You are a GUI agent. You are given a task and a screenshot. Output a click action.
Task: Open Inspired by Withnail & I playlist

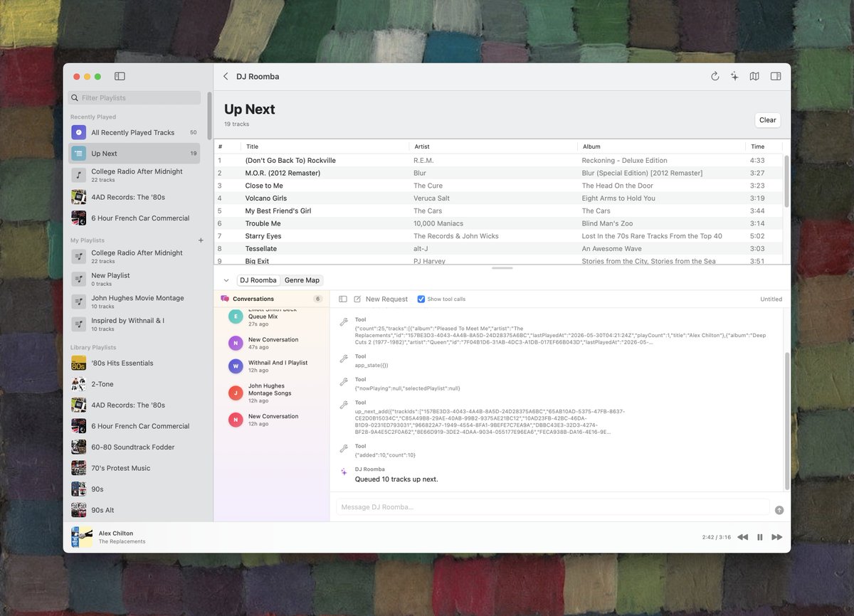click(x=134, y=324)
